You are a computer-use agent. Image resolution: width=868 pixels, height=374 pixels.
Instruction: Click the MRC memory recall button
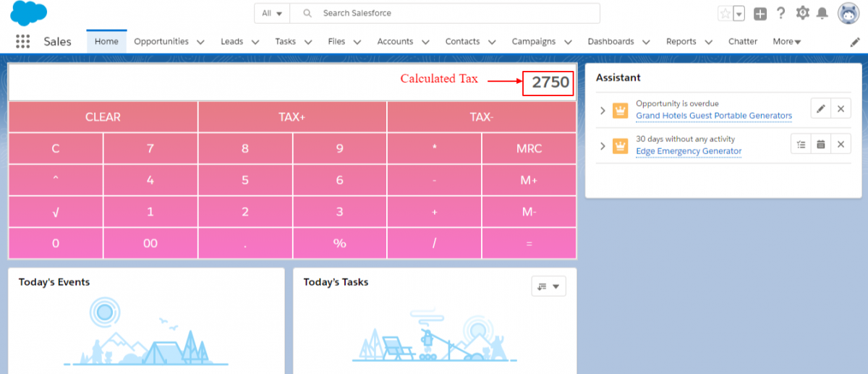tap(529, 149)
